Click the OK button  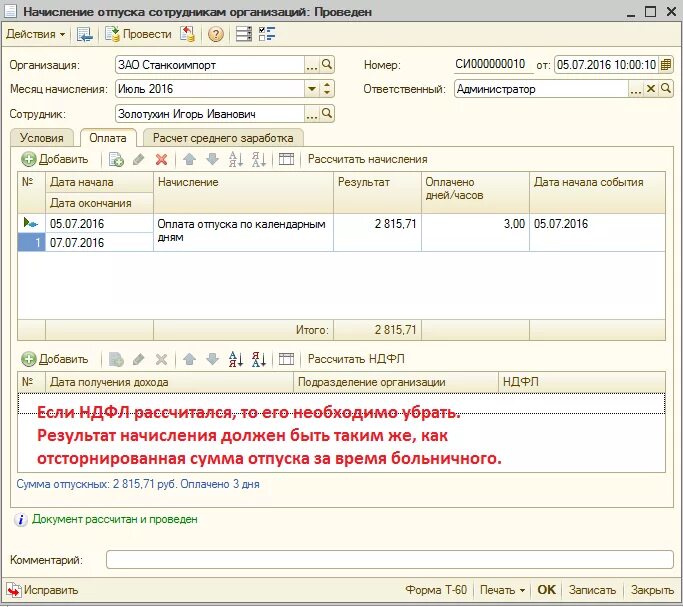(x=546, y=590)
